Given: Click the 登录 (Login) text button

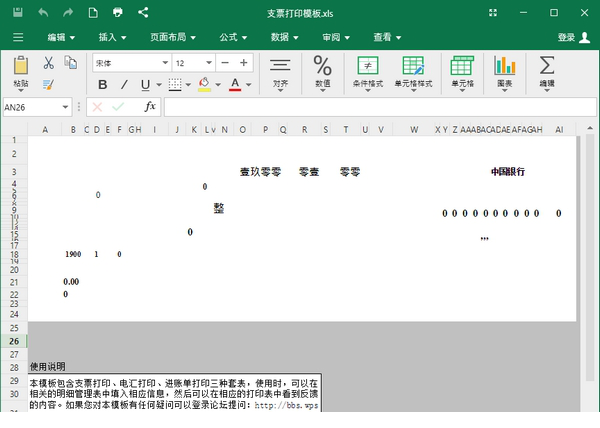Looking at the screenshot, I should [566, 37].
